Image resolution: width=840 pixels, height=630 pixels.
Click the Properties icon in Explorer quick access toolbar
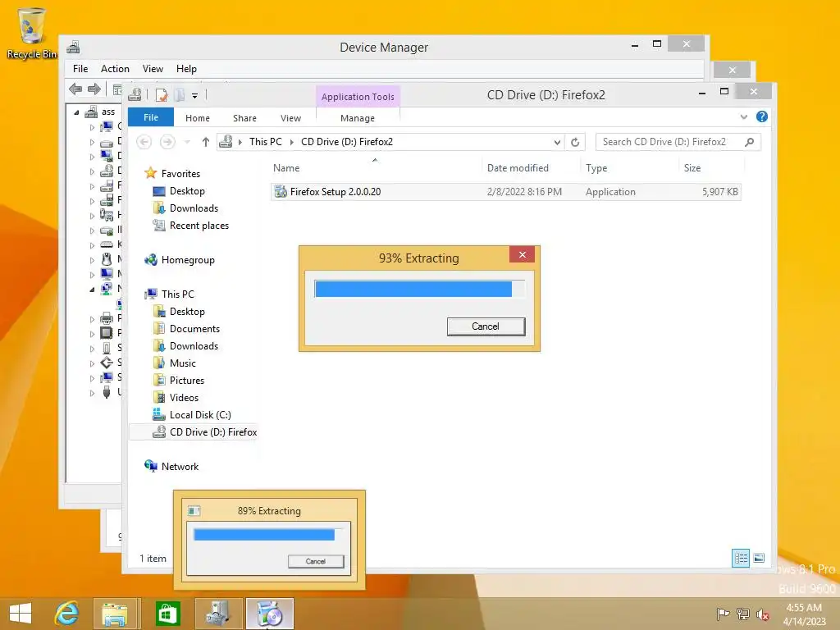(x=162, y=95)
